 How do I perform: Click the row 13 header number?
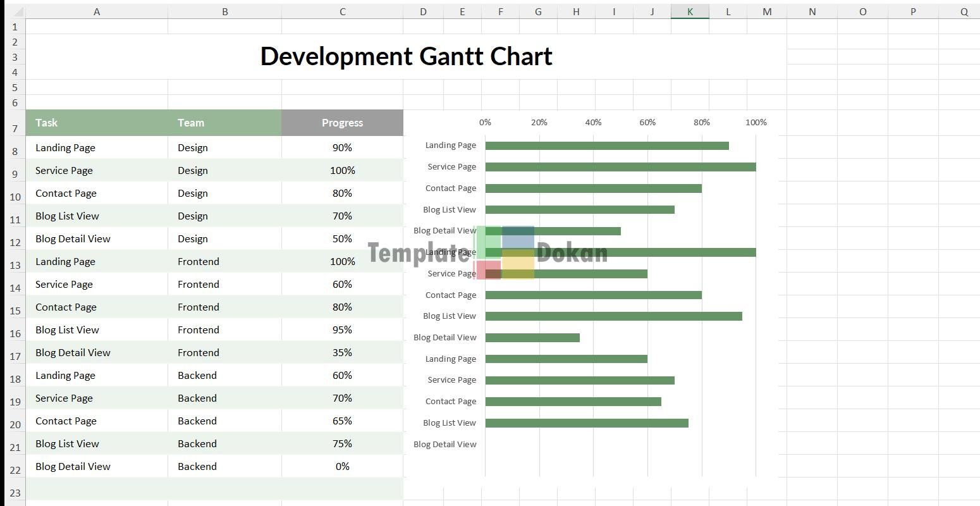point(15,265)
